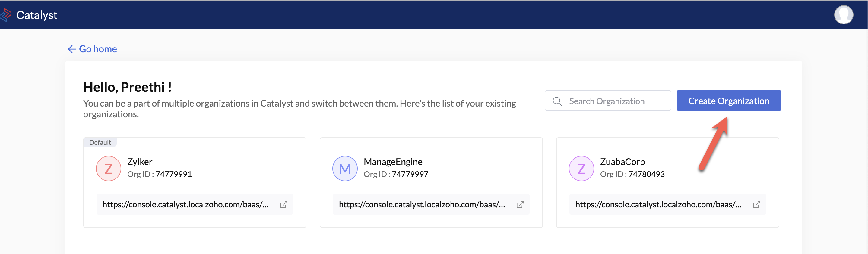Click the Go home back arrow
This screenshot has height=254, width=868.
click(72, 49)
